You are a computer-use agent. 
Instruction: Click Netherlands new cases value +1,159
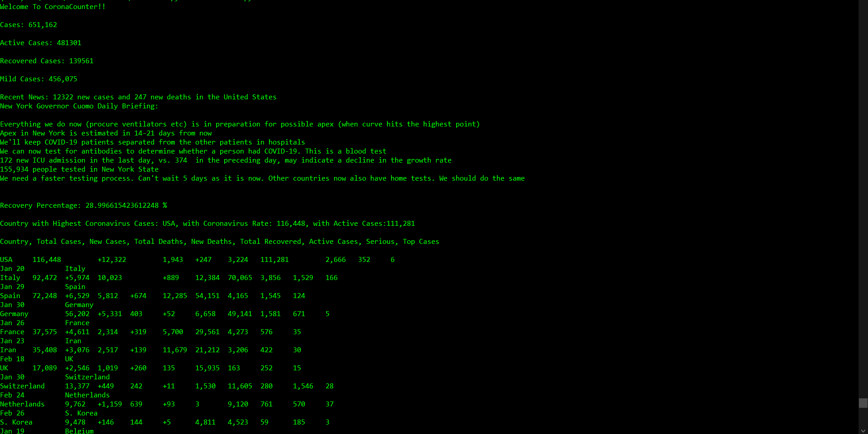tap(110, 404)
